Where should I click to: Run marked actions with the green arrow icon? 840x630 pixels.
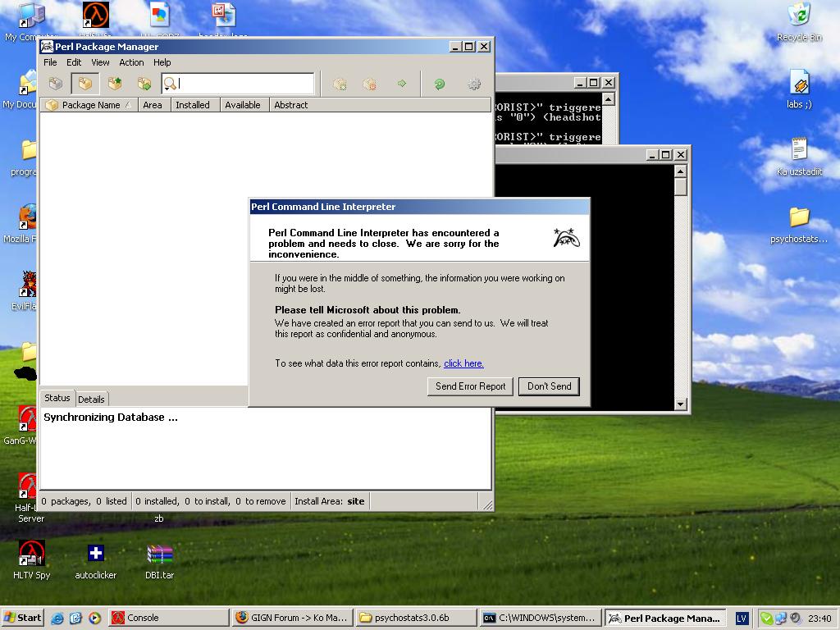tap(402, 84)
